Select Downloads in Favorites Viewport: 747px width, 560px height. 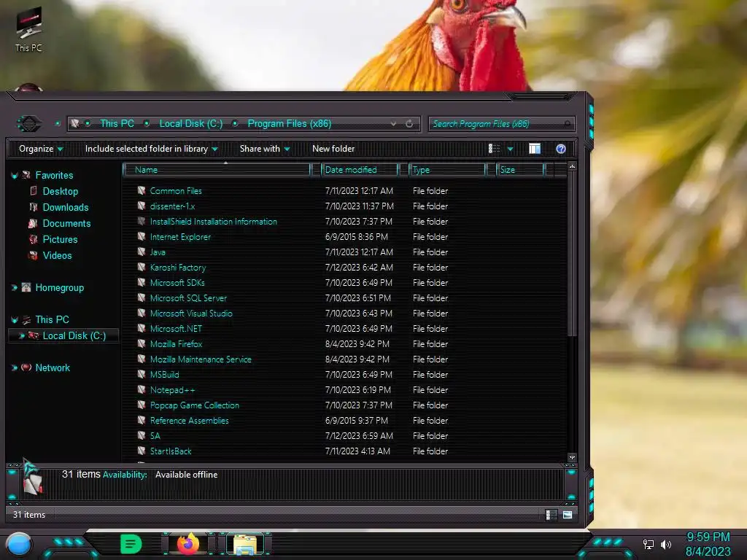(65, 207)
